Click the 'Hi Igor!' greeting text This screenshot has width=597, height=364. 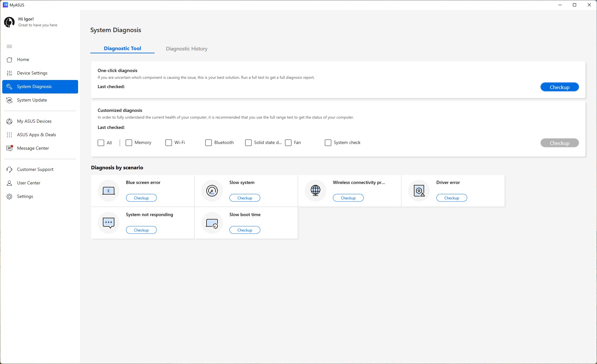point(26,19)
